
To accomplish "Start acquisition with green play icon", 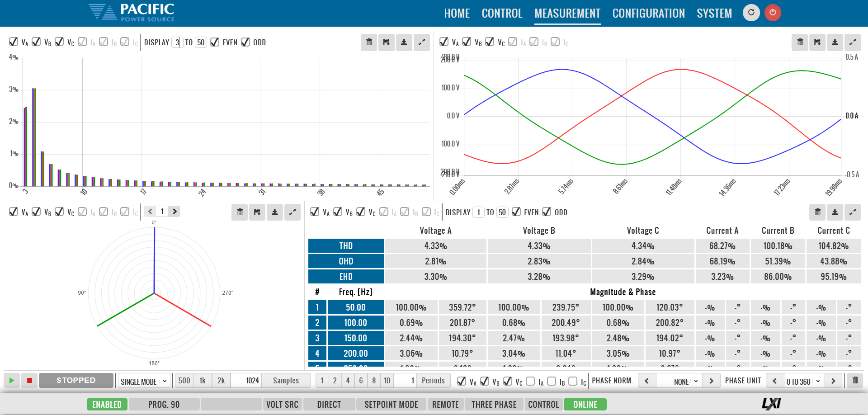I will [12, 380].
